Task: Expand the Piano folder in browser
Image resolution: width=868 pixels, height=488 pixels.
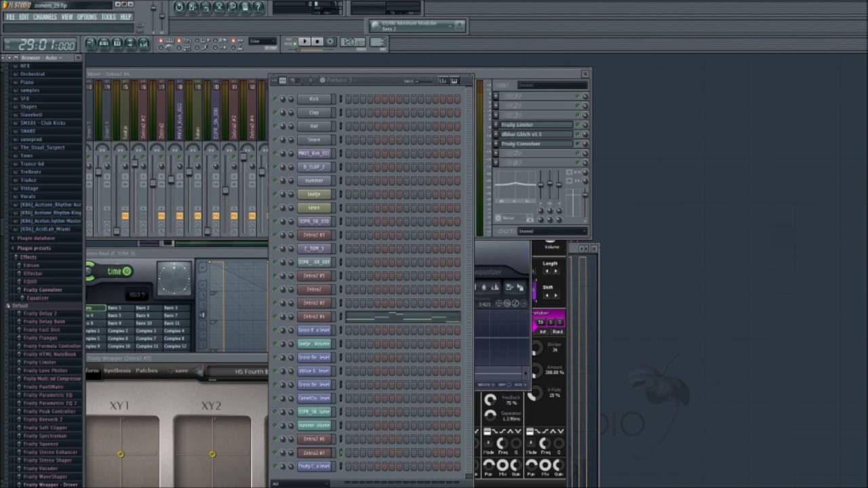Action: tap(27, 82)
